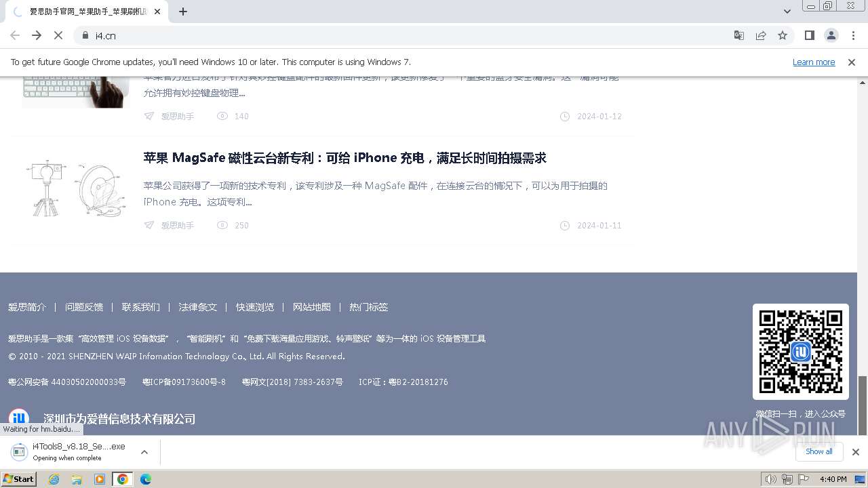Open 粤公网安备 44030502000033号 link
Image resolution: width=868 pixels, height=488 pixels.
click(67, 382)
